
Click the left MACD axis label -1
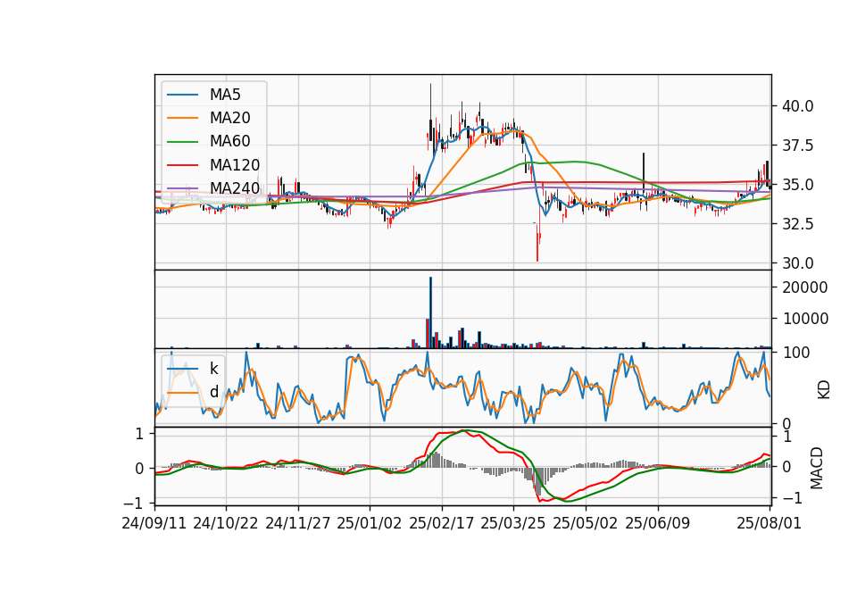tap(133, 503)
